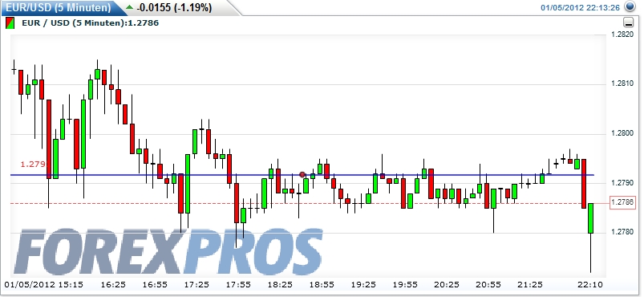Click the 21:25 time axis label
Image resolution: width=644 pixels, height=297 pixels.
(530, 285)
